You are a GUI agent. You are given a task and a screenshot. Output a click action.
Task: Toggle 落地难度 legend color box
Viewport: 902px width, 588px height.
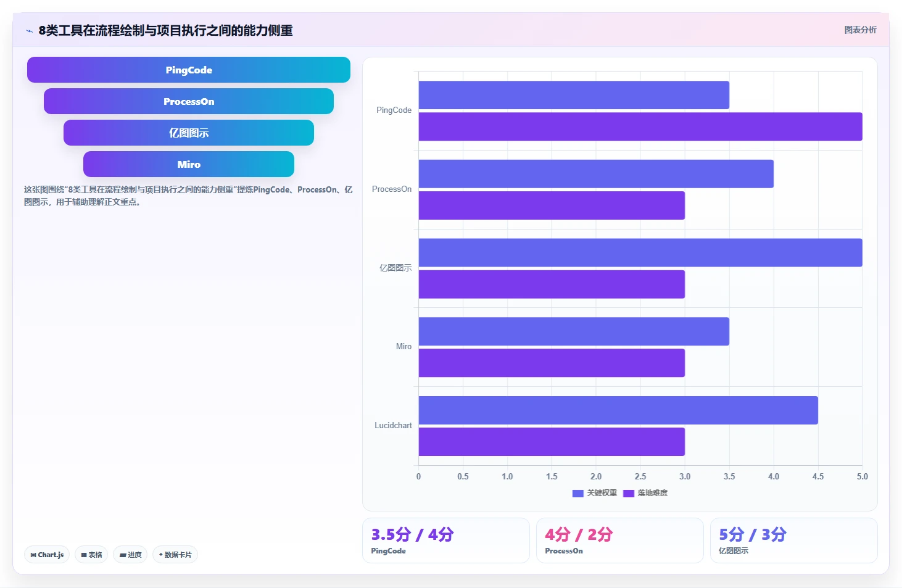(629, 493)
